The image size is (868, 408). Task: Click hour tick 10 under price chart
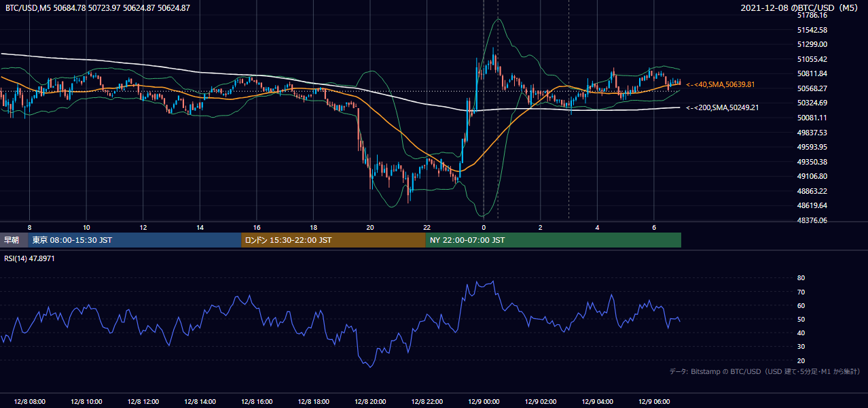(x=86, y=226)
